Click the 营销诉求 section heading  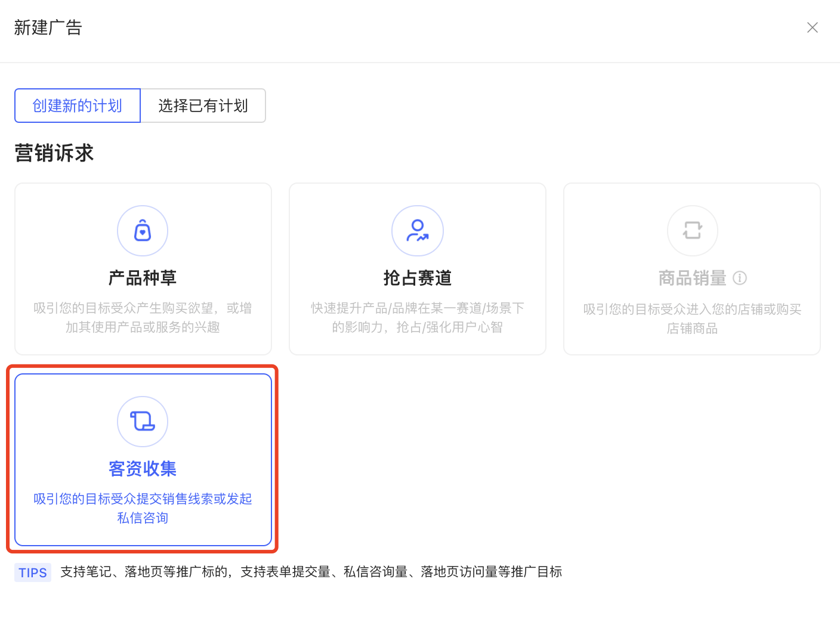[x=54, y=153]
